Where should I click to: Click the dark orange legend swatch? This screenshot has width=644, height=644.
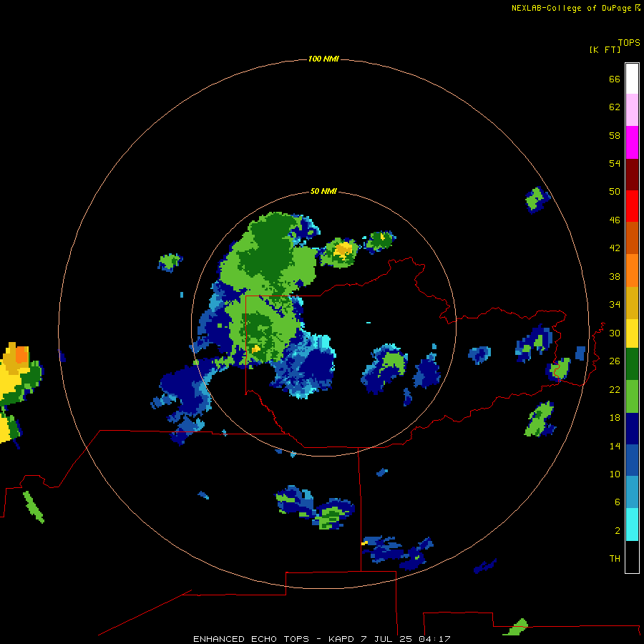tap(632, 238)
